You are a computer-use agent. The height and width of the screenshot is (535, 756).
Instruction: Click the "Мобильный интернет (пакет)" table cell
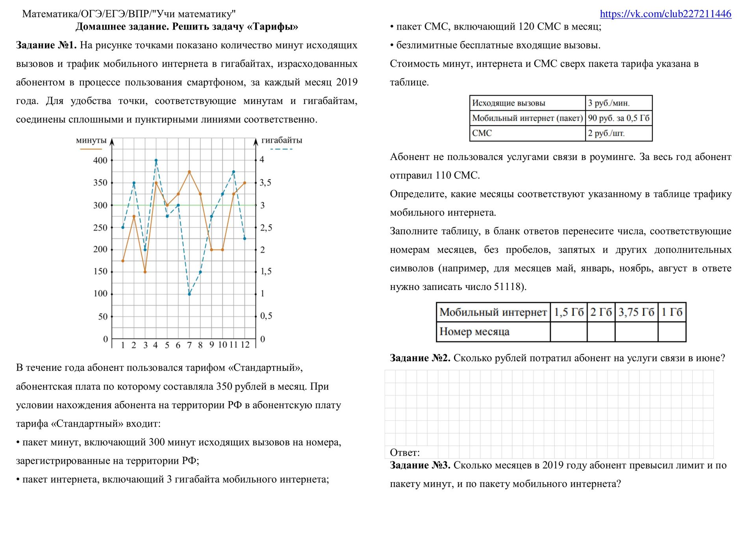(x=528, y=118)
